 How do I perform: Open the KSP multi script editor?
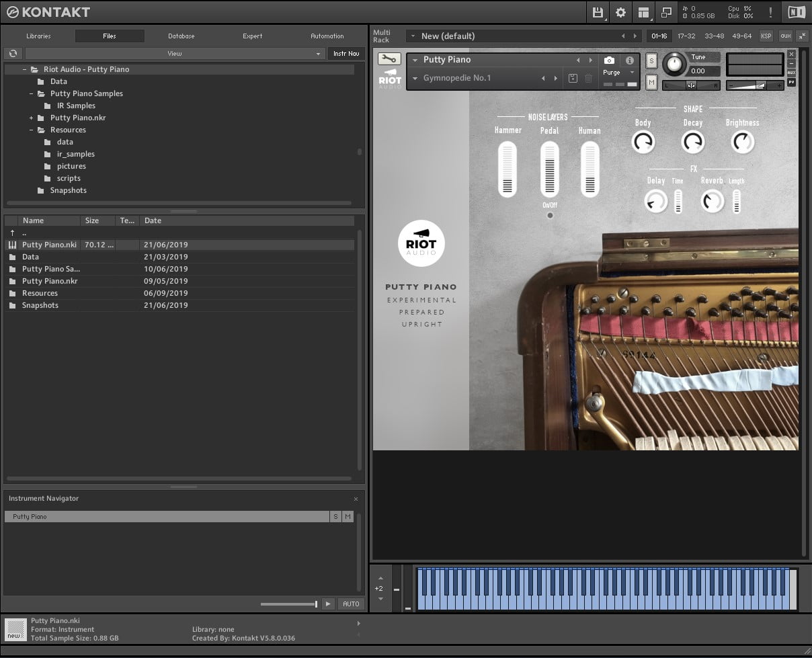(x=766, y=36)
